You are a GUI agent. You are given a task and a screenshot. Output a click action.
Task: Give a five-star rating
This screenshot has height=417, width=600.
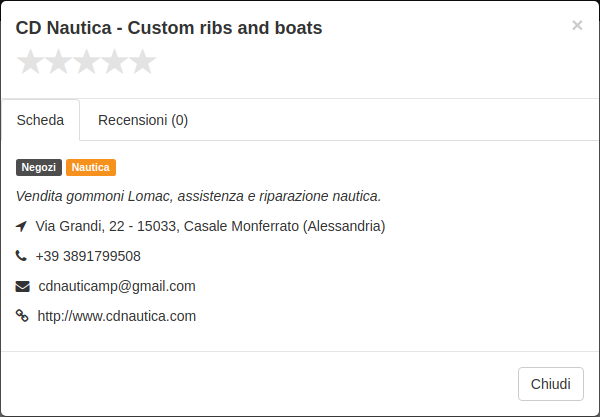[x=142, y=61]
